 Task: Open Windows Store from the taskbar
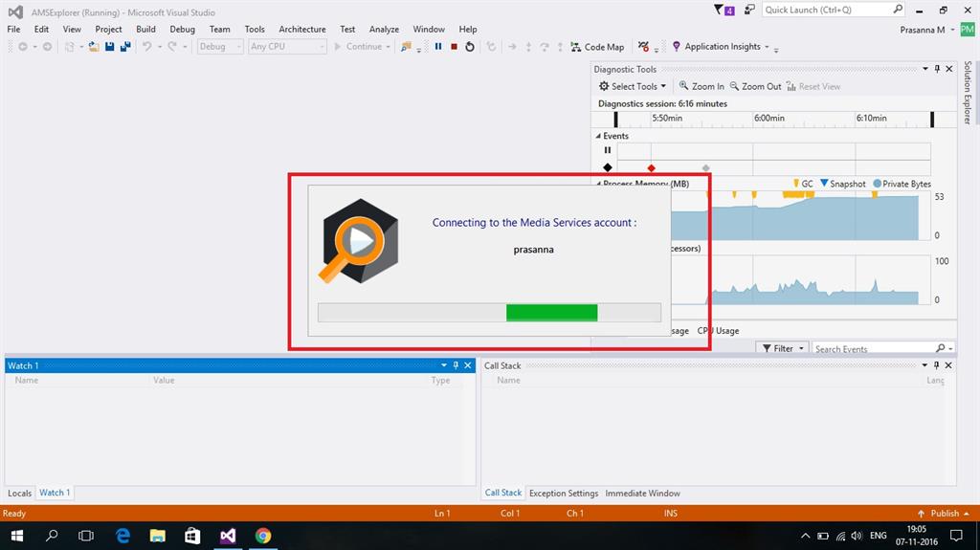[192, 536]
